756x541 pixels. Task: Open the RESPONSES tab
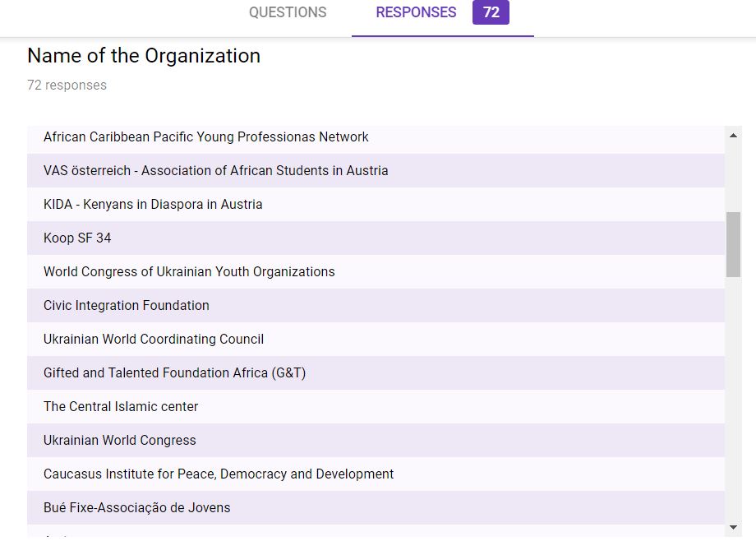pyautogui.click(x=416, y=12)
